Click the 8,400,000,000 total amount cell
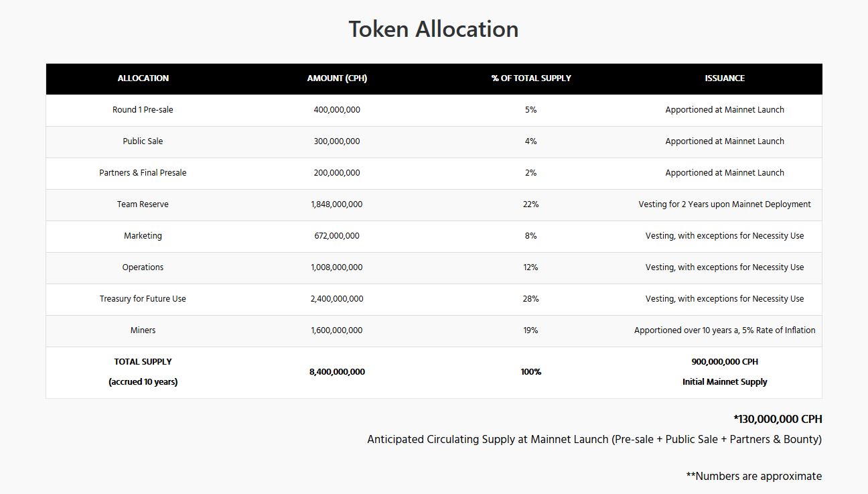Screen dimensions: 868x494 (x=337, y=372)
